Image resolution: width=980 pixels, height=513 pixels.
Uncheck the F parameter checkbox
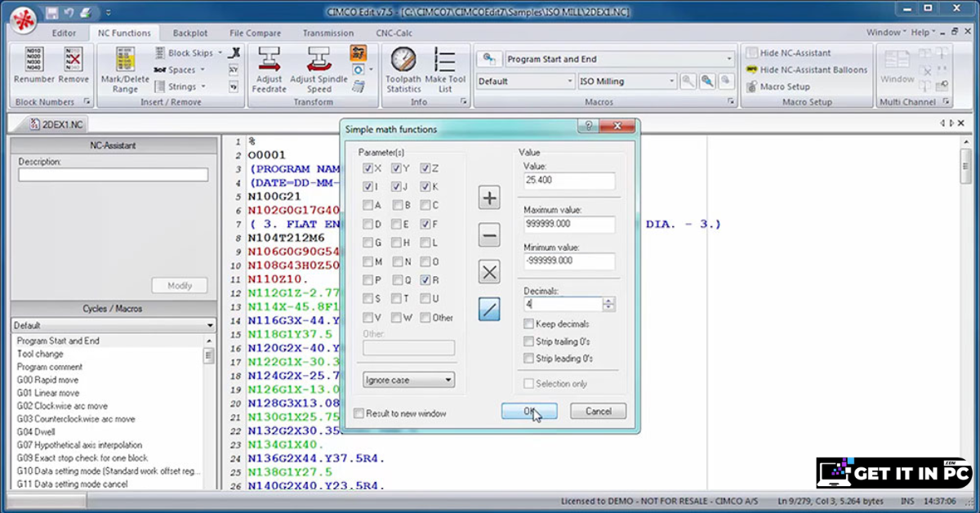[x=425, y=224]
